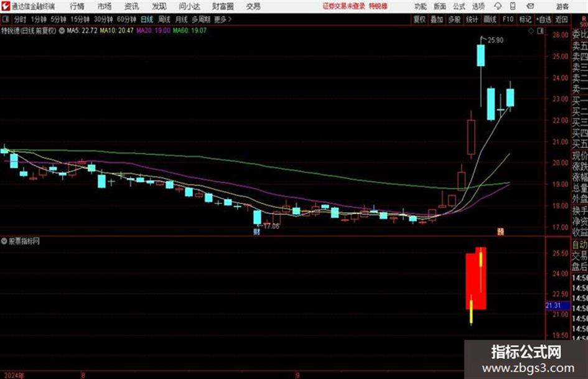
Task: Click the customer service headset icon
Action: pyautogui.click(x=498, y=6)
